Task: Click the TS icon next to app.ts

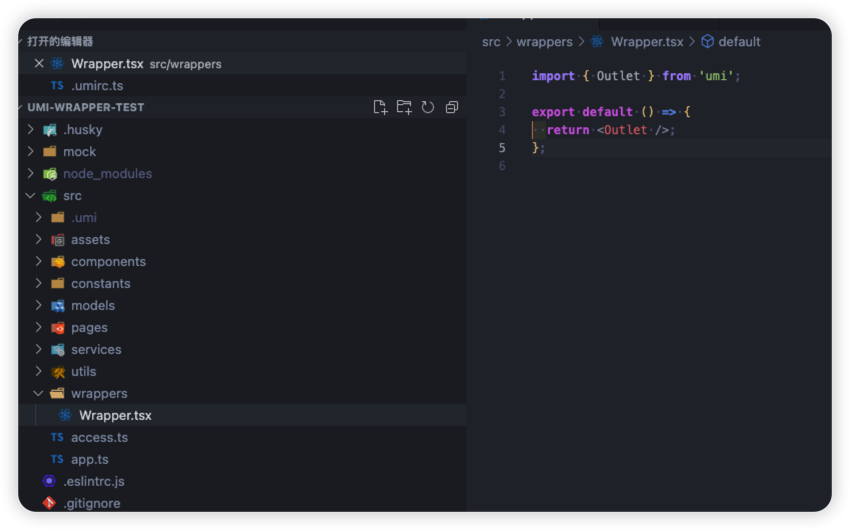Action: point(57,460)
